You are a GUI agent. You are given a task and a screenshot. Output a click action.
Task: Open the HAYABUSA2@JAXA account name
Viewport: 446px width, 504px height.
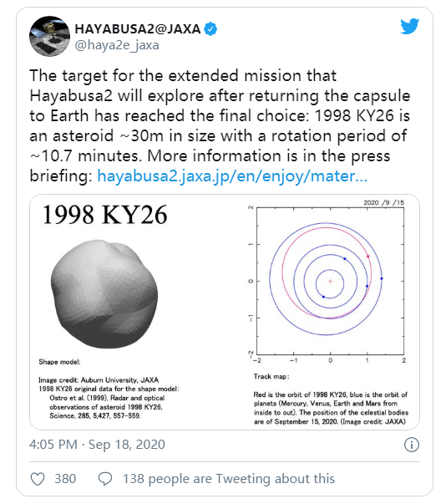tap(138, 29)
